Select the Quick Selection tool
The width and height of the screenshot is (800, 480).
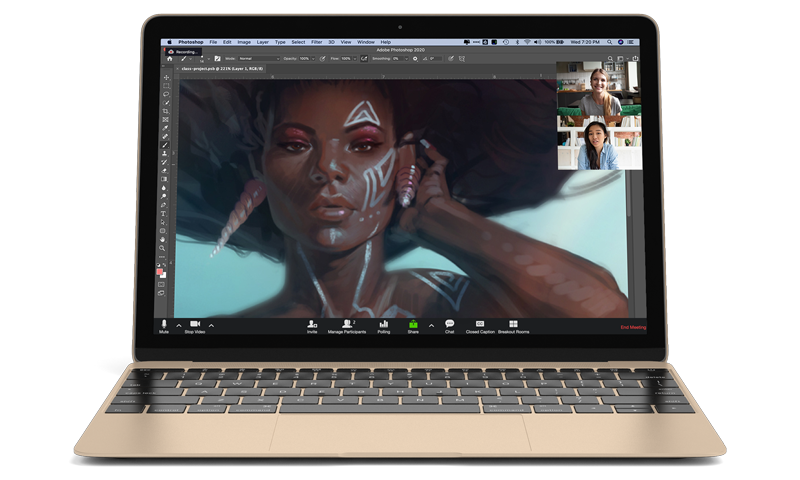point(165,103)
